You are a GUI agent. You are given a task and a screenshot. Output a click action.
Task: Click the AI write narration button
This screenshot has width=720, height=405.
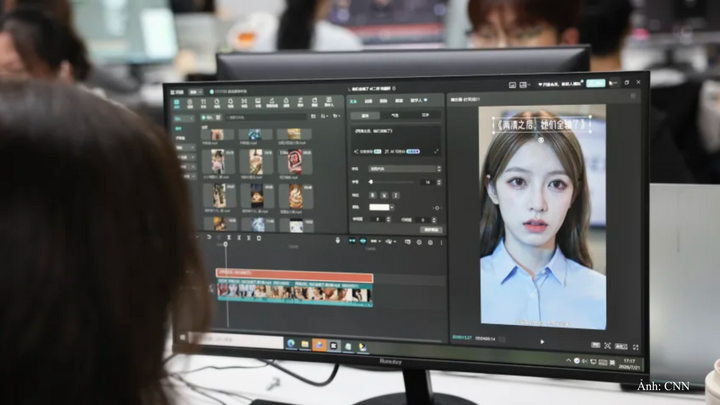(402, 151)
